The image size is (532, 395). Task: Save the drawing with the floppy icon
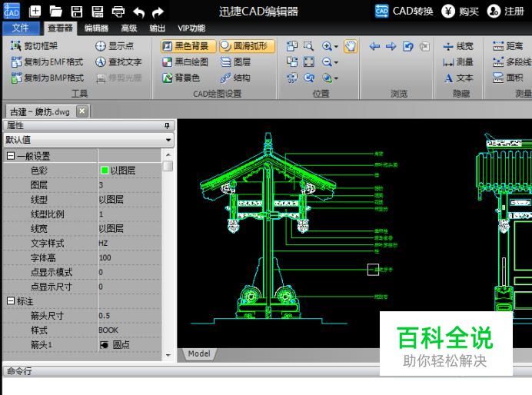tap(77, 12)
